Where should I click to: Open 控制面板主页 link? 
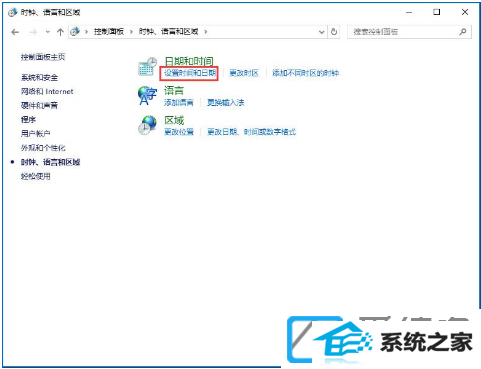(43, 57)
